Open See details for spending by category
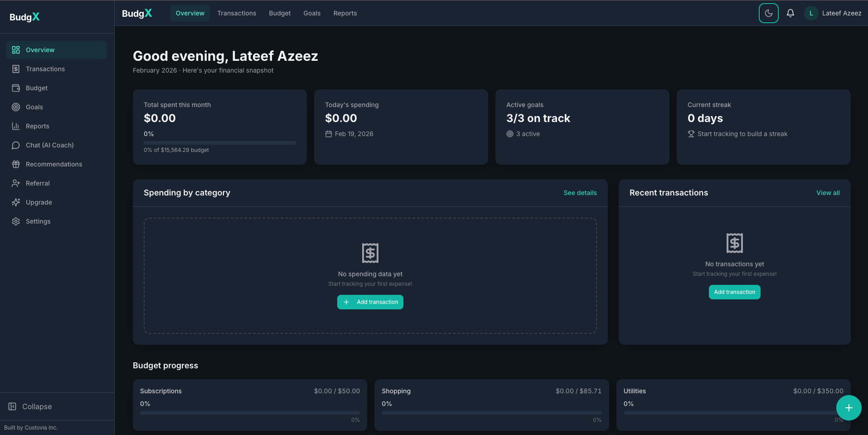 [x=580, y=193]
